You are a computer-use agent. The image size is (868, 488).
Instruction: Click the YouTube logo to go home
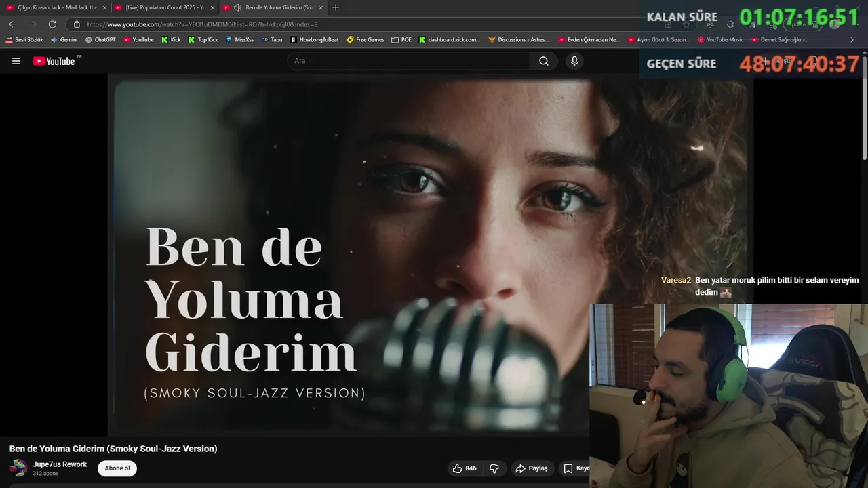pyautogui.click(x=54, y=61)
